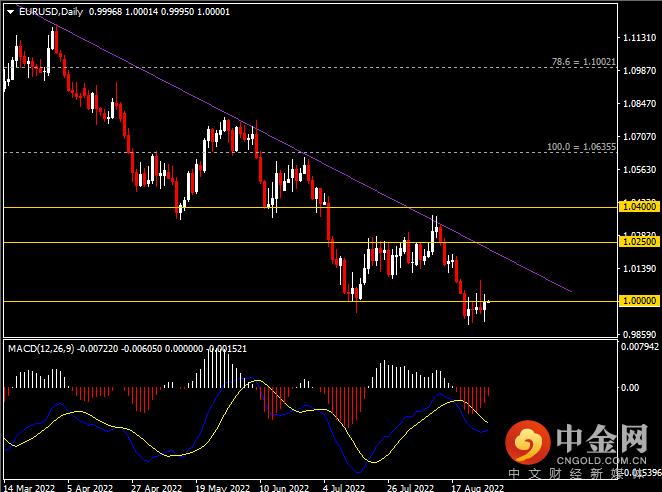Viewport: 662px width, 492px height.
Task: Click the 14 Mar 2022 date label
Action: pos(30,488)
